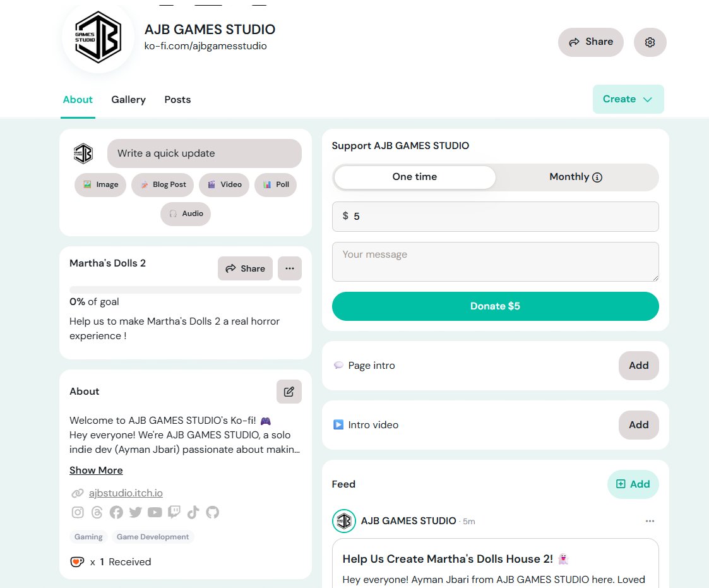Click the Monthly info icon
709x588 pixels.
[597, 177]
